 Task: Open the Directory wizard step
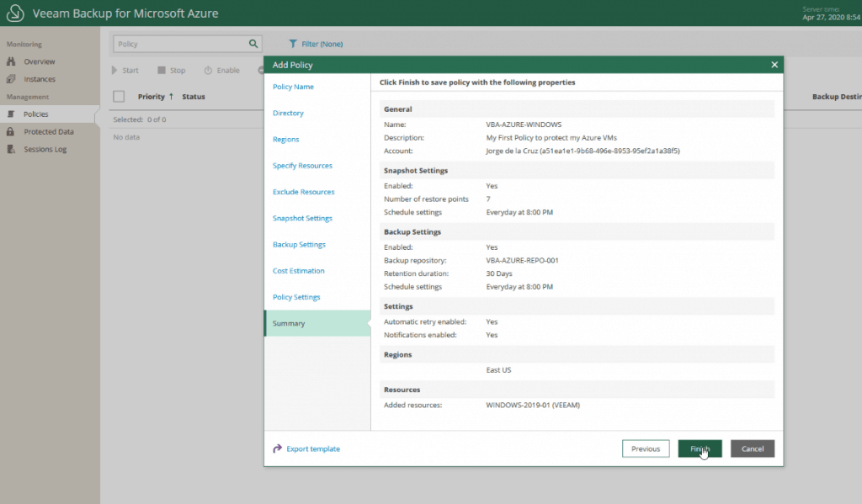tap(288, 114)
